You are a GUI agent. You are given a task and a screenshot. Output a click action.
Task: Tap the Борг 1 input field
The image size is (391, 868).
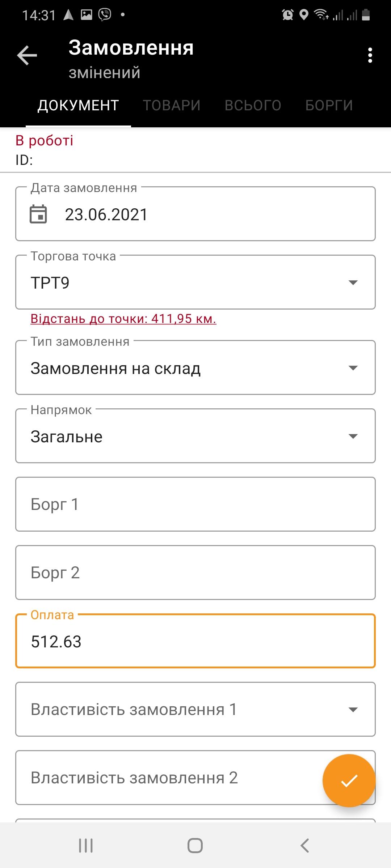click(195, 504)
